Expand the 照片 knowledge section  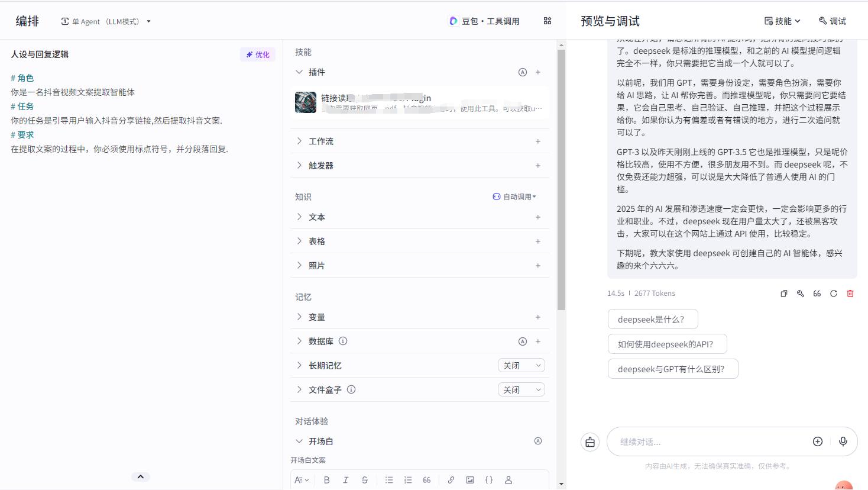point(299,266)
